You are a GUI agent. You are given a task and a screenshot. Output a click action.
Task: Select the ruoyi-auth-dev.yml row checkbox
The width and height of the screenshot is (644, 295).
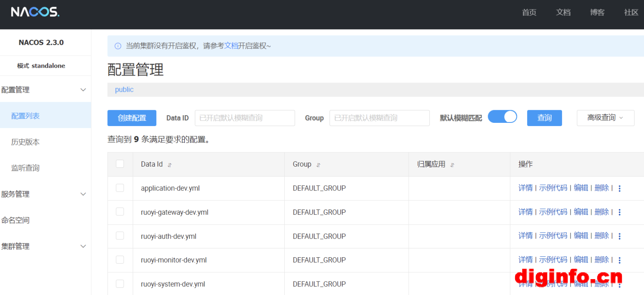coord(120,236)
